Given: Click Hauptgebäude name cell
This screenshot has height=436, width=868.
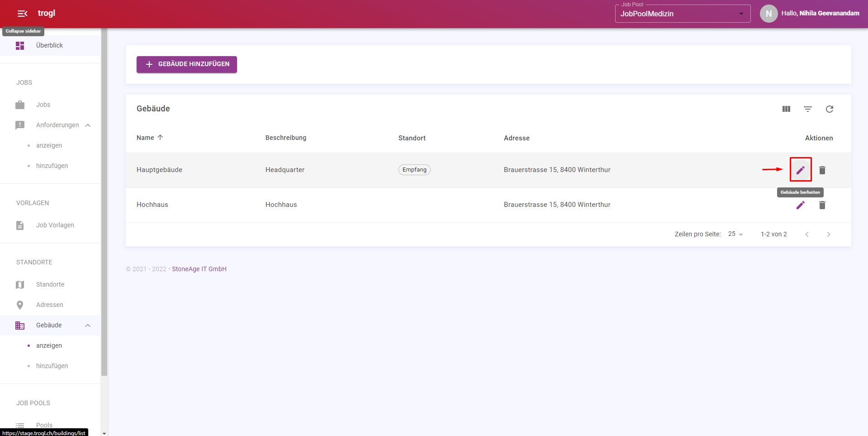Looking at the screenshot, I should pos(159,170).
